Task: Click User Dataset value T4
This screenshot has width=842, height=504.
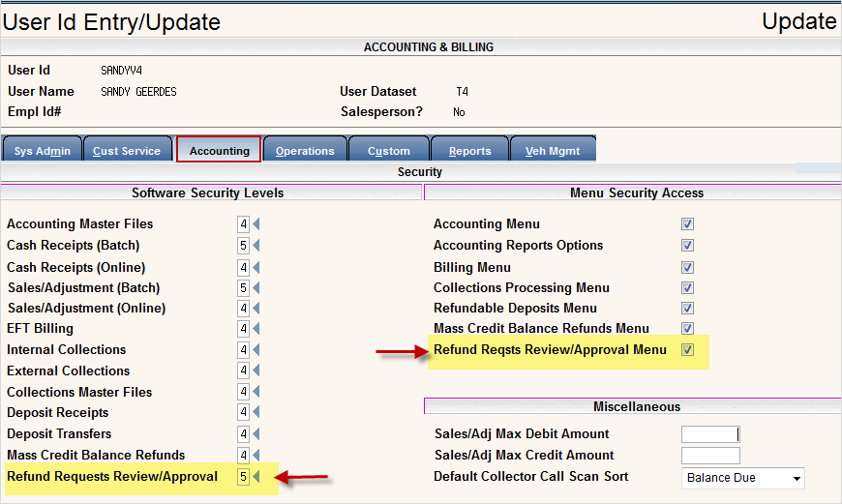Action: coord(462,92)
